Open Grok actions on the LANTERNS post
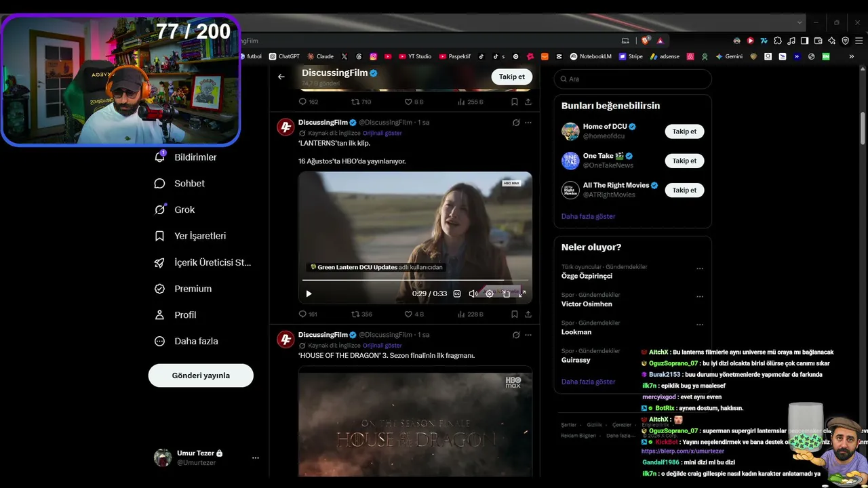 click(516, 123)
